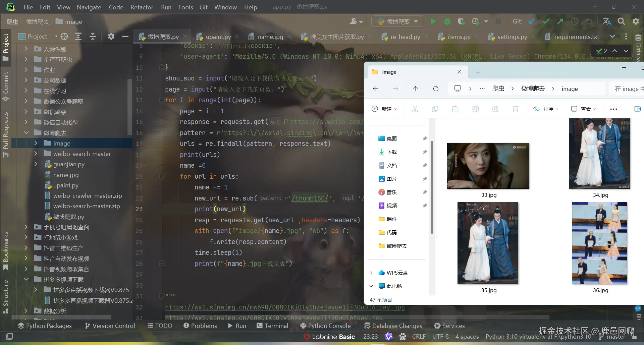644x345 pixels.
Task: Open the Refactor menu
Action: tap(142, 7)
